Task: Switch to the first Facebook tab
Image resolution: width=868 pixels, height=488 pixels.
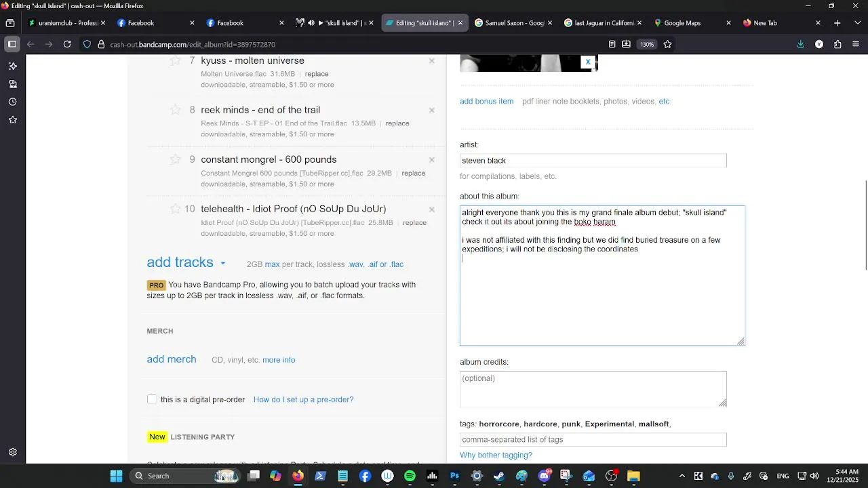Action: click(x=155, y=23)
